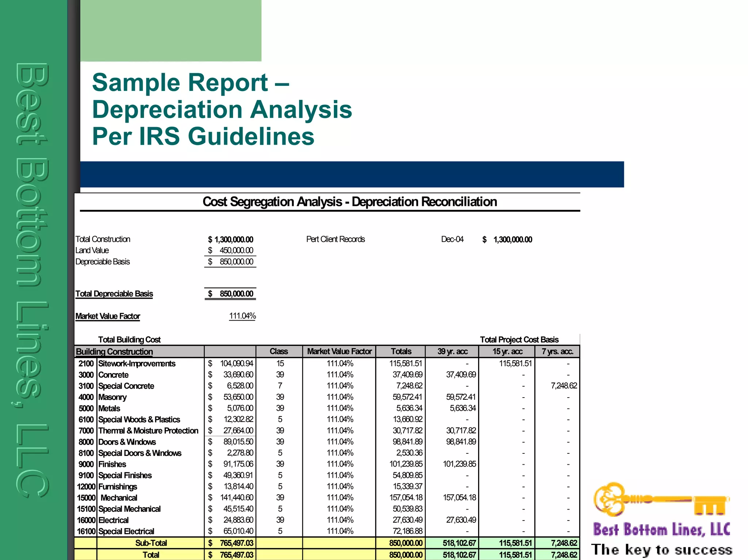Click the 72,186.88 totals cell
Image resolution: width=748 pixels, height=560 pixels.
407,531
